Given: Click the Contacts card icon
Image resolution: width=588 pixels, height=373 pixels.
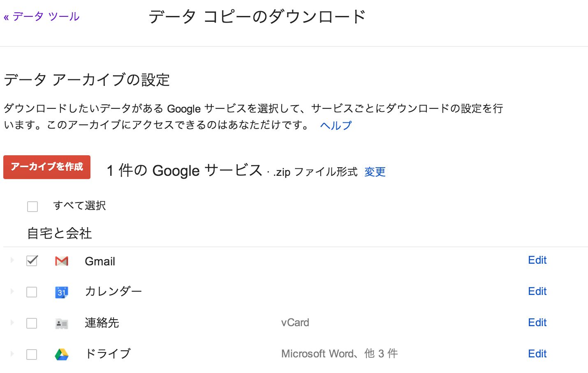Looking at the screenshot, I should point(62,324).
